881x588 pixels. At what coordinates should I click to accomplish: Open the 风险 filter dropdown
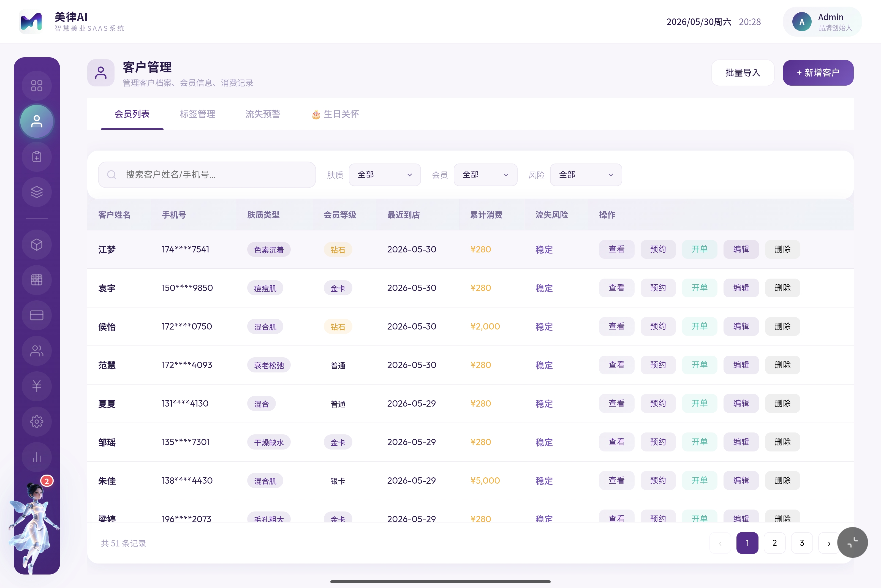click(586, 175)
